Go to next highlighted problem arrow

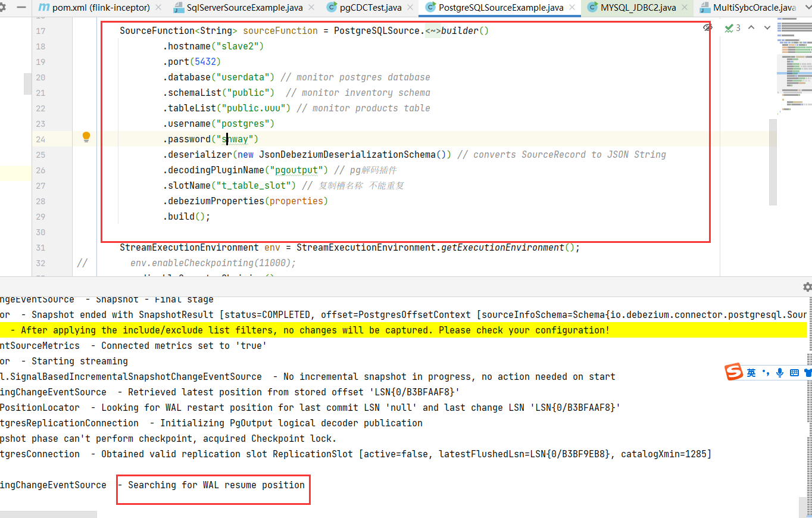click(x=767, y=27)
